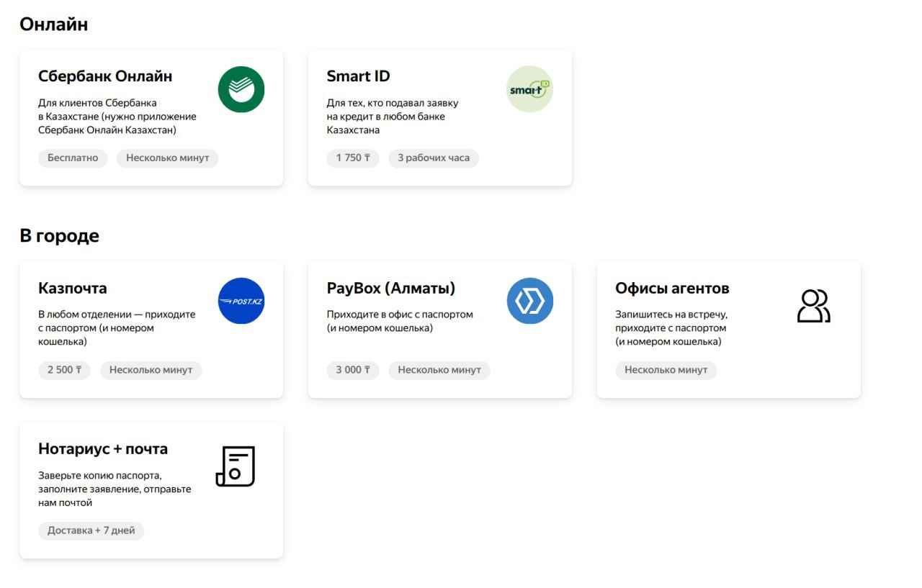Click the 3 000 ₸ price tag
Image resolution: width=922 pixels, height=588 pixels.
click(353, 370)
